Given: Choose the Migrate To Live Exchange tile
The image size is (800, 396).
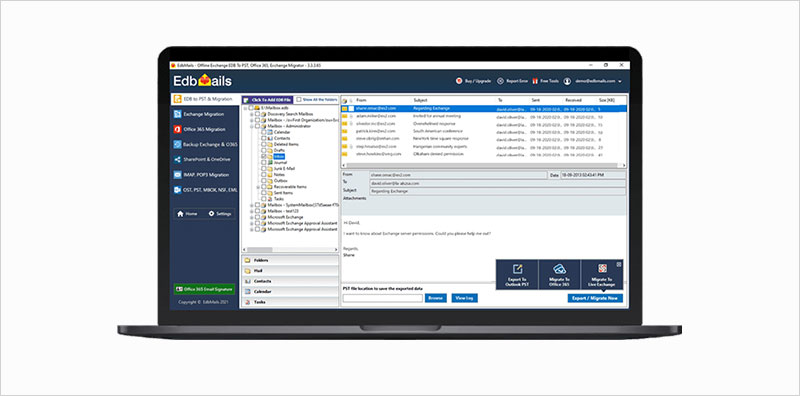Looking at the screenshot, I should [602, 275].
